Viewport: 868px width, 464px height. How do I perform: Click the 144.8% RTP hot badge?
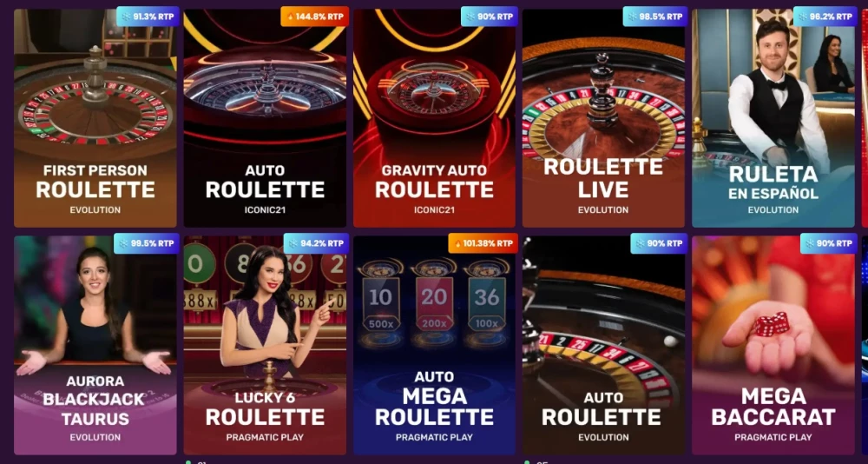314,17
